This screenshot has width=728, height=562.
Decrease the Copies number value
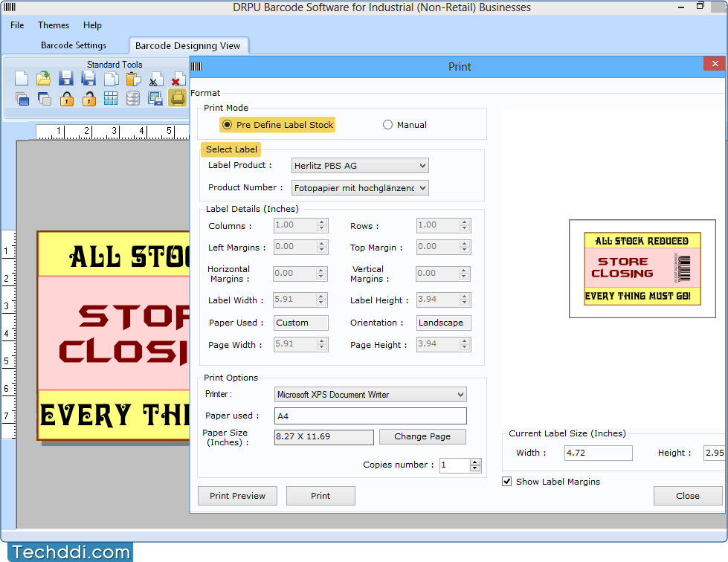[474, 468]
